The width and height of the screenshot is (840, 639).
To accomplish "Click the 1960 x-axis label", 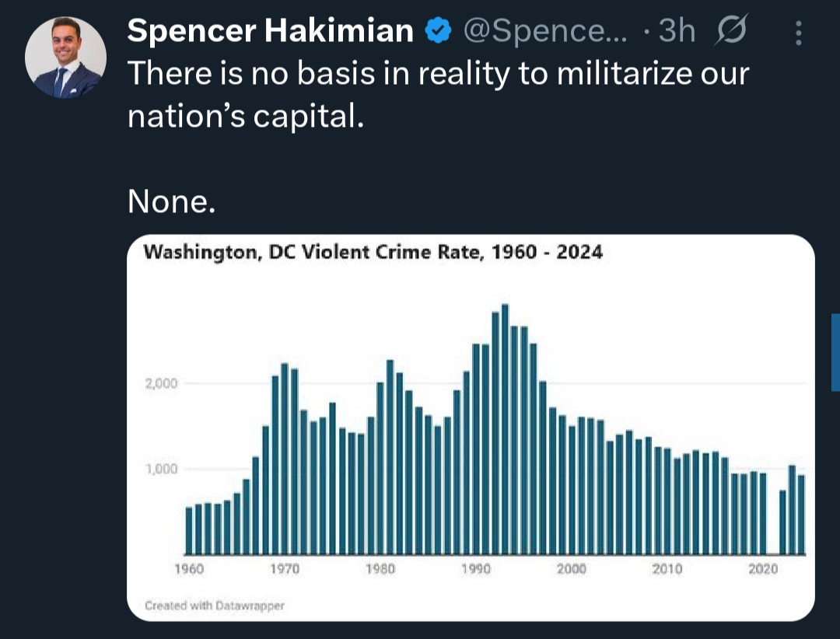I will (x=189, y=569).
